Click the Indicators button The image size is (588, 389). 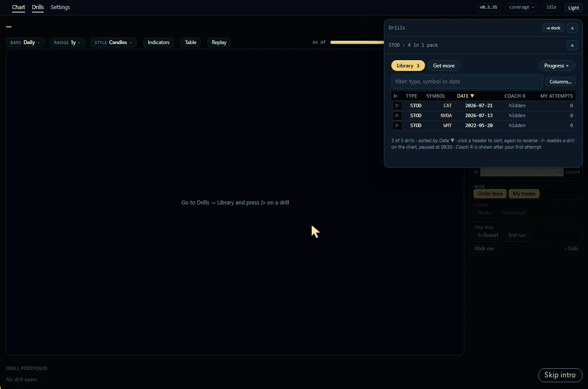tap(159, 42)
